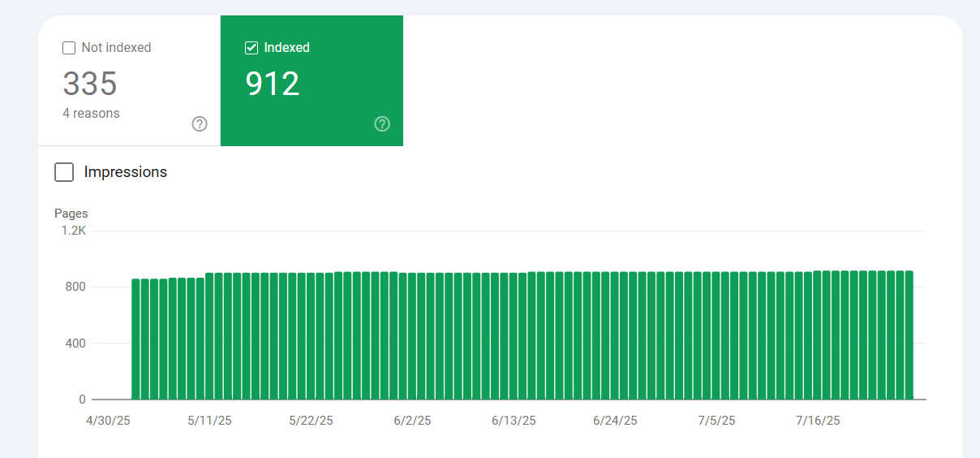Open help icon in Not indexed card
Viewport: 980px width, 458px height.
click(x=200, y=124)
